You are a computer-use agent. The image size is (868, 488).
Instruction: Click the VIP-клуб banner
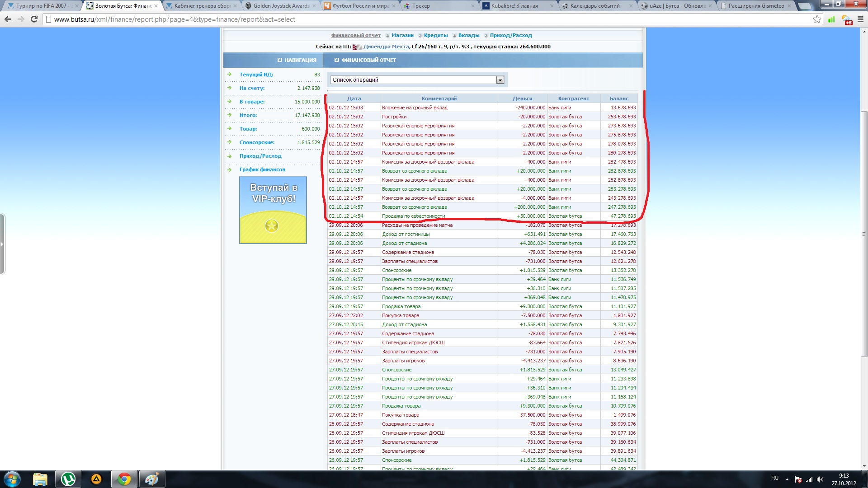pyautogui.click(x=273, y=210)
